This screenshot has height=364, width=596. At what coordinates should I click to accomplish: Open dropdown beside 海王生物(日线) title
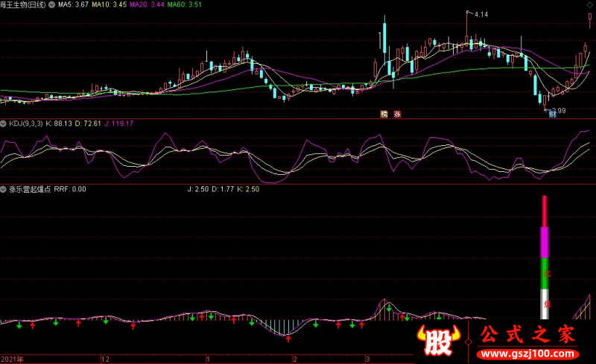pos(51,4)
